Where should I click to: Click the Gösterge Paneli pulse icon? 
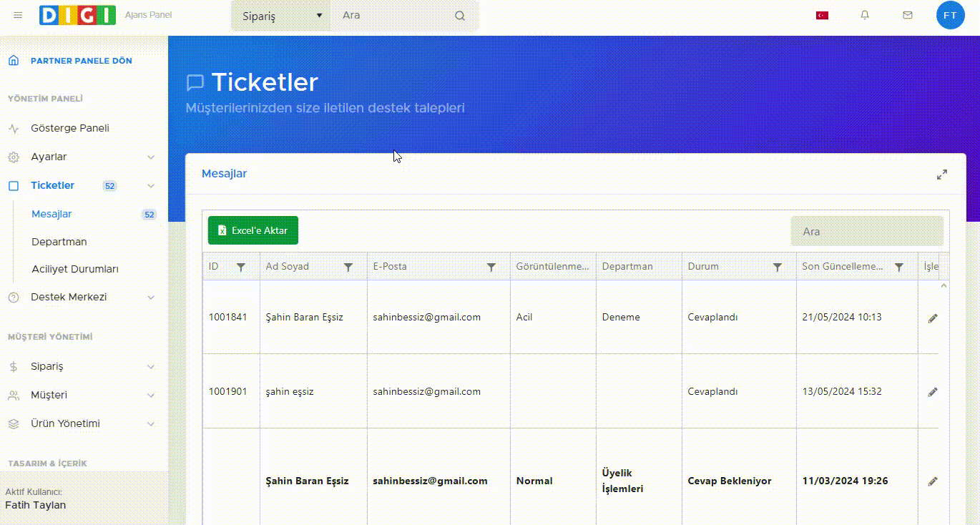point(14,129)
